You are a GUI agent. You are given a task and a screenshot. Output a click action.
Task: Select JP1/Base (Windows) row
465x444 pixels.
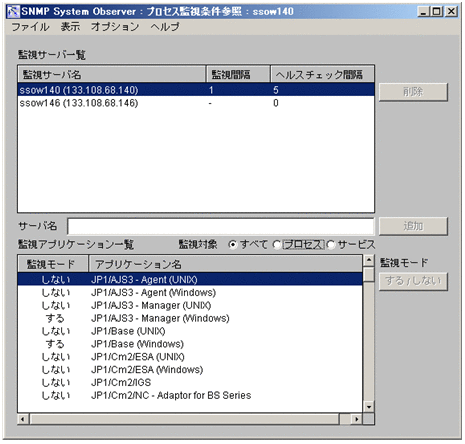pos(190,344)
